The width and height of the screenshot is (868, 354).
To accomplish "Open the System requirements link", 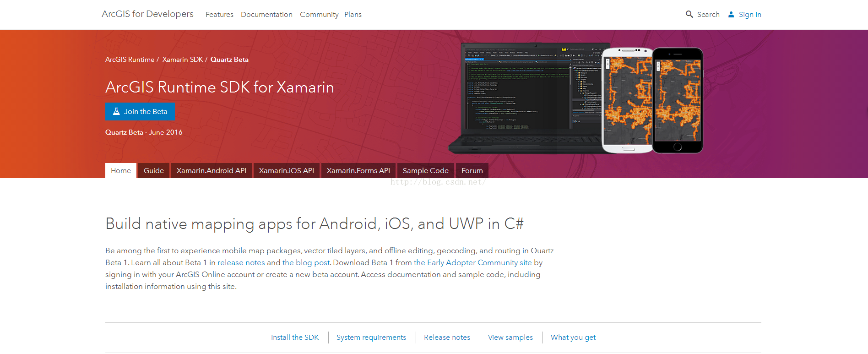I will [371, 338].
